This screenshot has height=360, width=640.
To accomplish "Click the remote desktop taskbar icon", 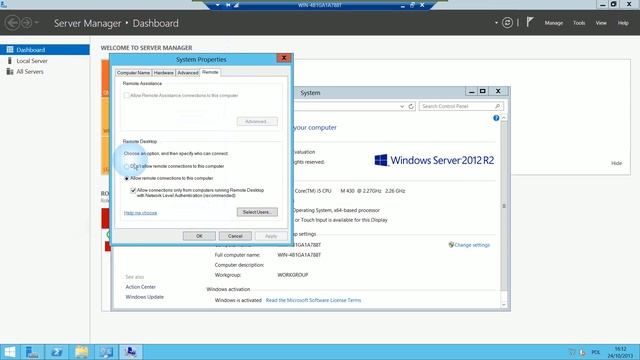I will coord(131,352).
